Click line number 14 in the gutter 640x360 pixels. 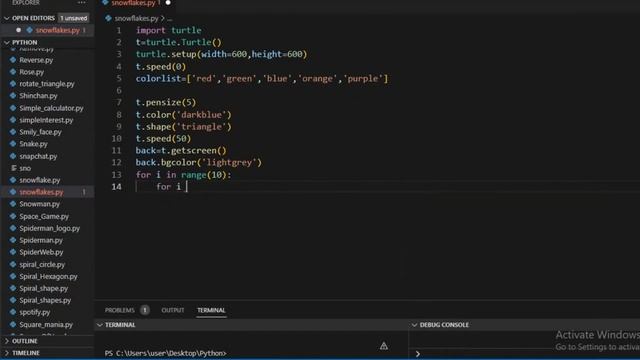pyautogui.click(x=117, y=187)
